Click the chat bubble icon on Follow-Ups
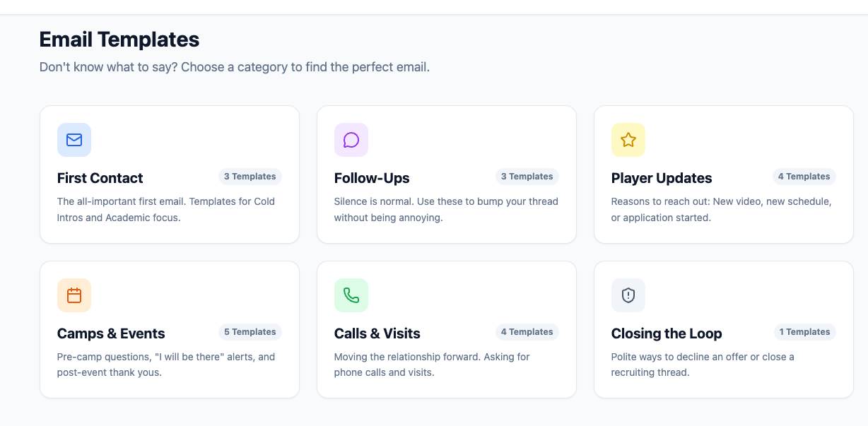This screenshot has width=868, height=426. [x=351, y=140]
